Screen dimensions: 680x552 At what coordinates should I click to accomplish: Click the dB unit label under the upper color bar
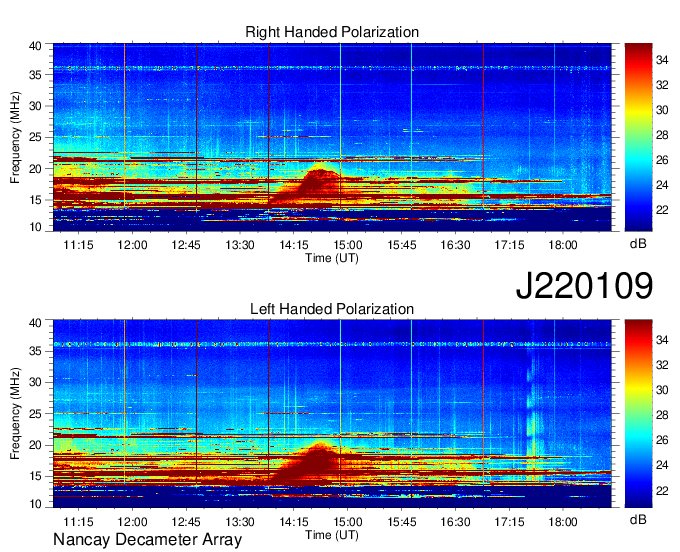pyautogui.click(x=638, y=244)
